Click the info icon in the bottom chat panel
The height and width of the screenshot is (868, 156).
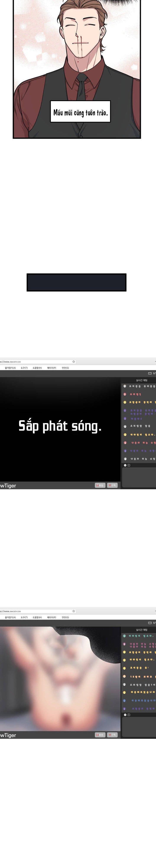(x=129, y=714)
